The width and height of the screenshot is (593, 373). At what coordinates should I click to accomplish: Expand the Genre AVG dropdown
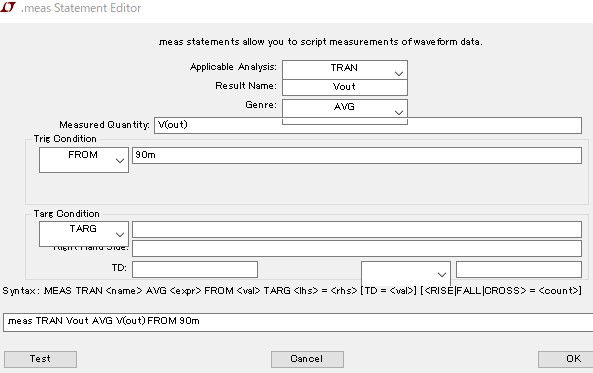tap(345, 109)
